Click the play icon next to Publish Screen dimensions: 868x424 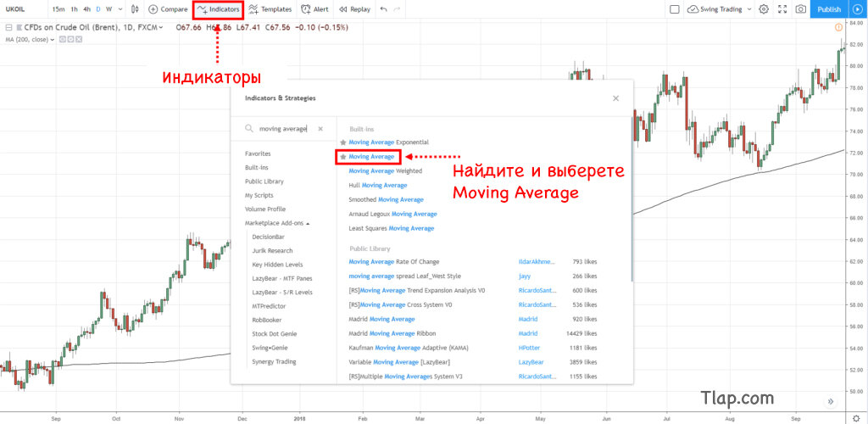[x=858, y=8]
